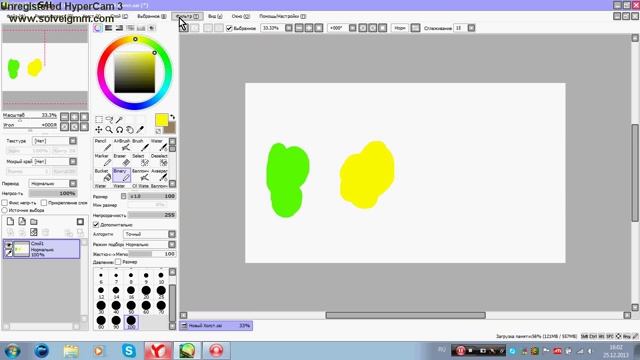Screen dimensions: 640x360
Task: Select the Слой1 layer row
Action: coord(42,249)
